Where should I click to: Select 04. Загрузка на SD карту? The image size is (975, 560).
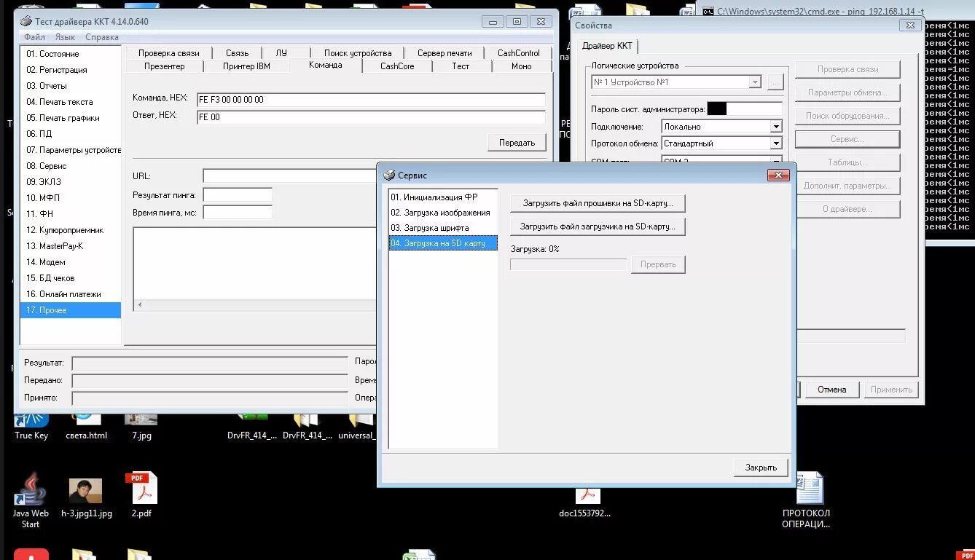pyautogui.click(x=443, y=243)
